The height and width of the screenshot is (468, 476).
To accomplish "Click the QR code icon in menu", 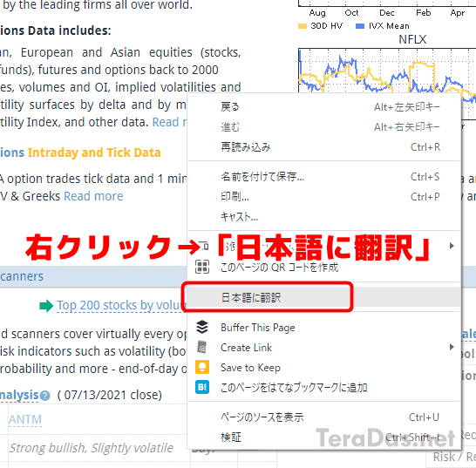I will click(202, 267).
